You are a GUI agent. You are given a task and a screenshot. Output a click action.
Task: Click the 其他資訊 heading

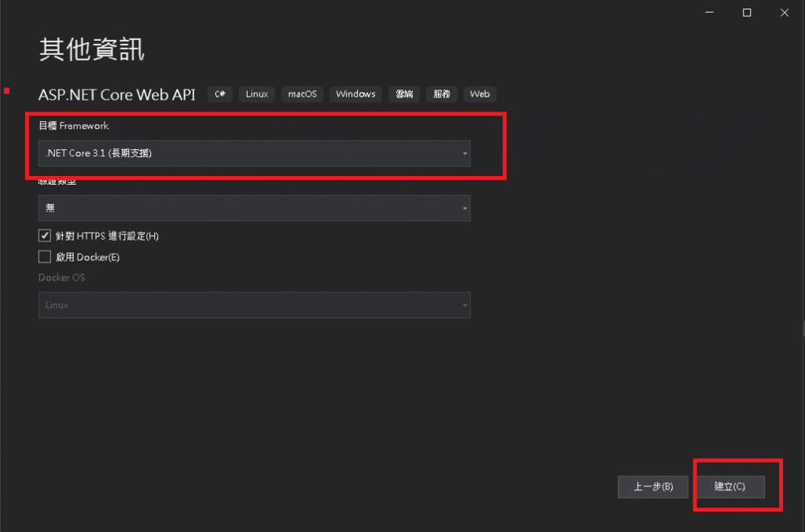pyautogui.click(x=92, y=50)
